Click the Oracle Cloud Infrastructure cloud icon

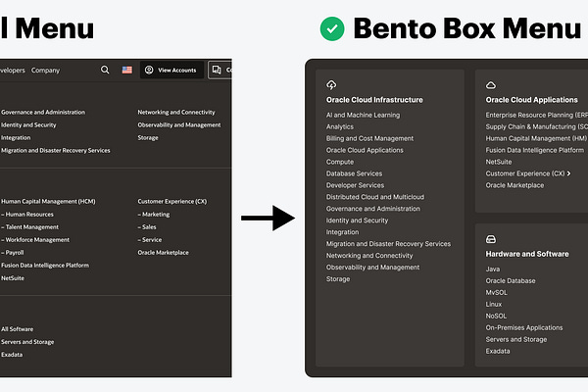point(331,85)
